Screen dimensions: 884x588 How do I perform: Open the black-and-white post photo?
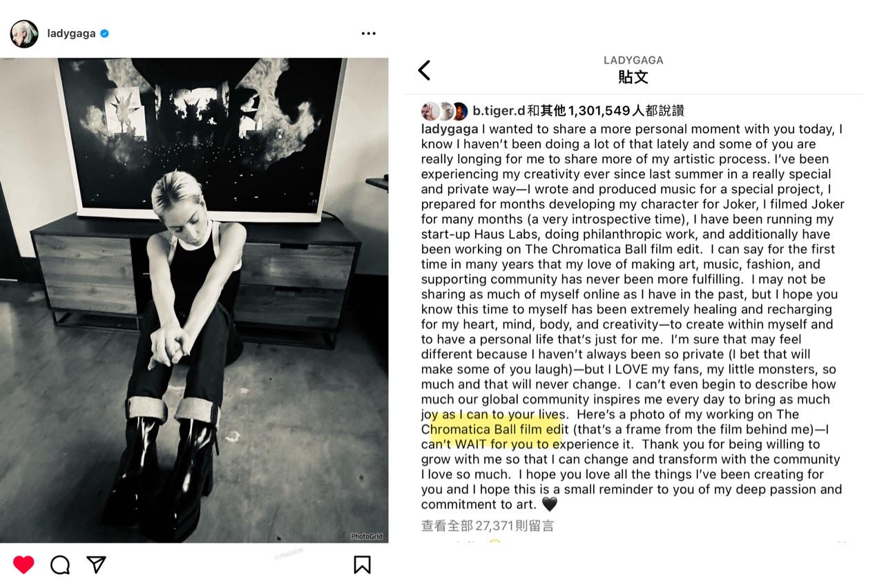pos(194,300)
